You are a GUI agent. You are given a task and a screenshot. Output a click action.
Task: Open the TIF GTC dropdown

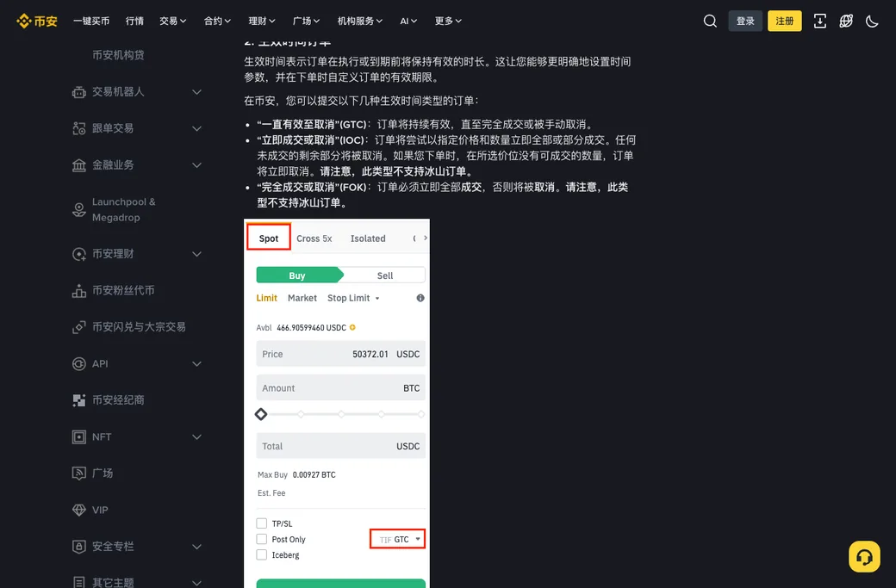[x=398, y=539]
